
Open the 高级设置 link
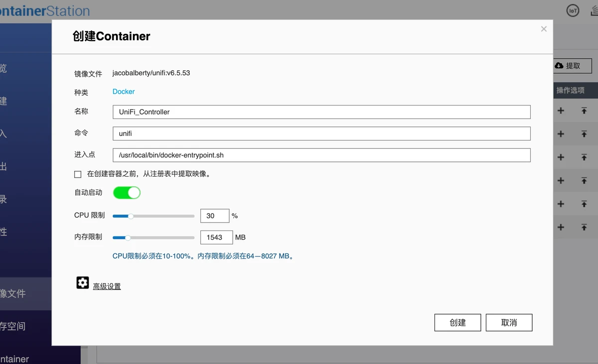pos(107,286)
